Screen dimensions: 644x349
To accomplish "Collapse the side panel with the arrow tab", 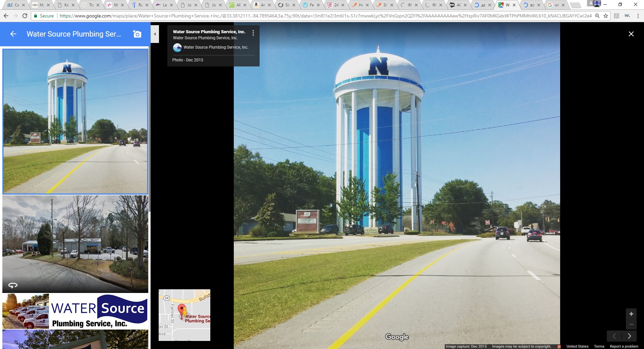I will tap(155, 34).
